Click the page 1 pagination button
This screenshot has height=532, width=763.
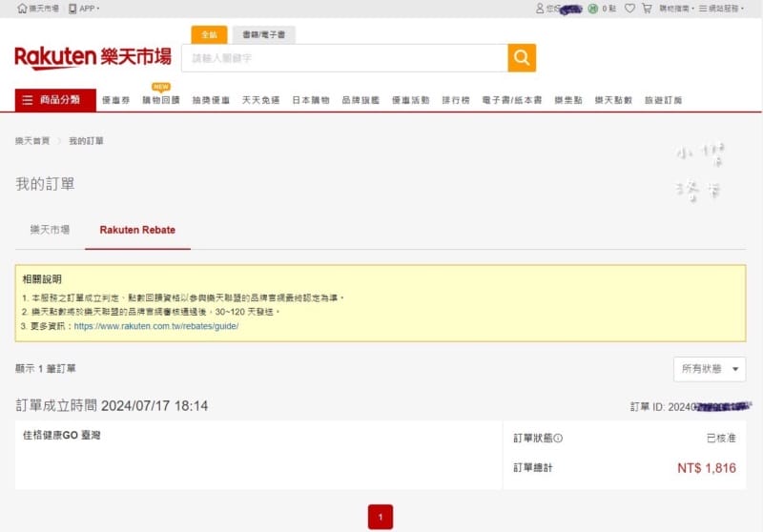381,517
